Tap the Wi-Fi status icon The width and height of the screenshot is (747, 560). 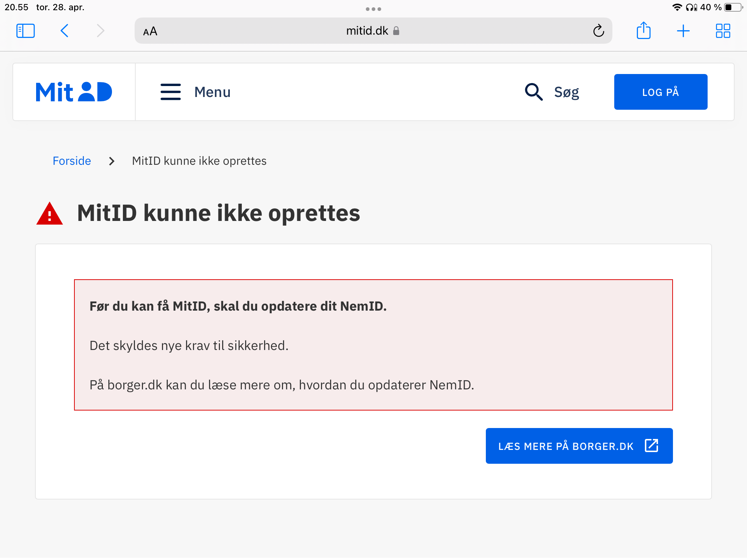click(677, 7)
